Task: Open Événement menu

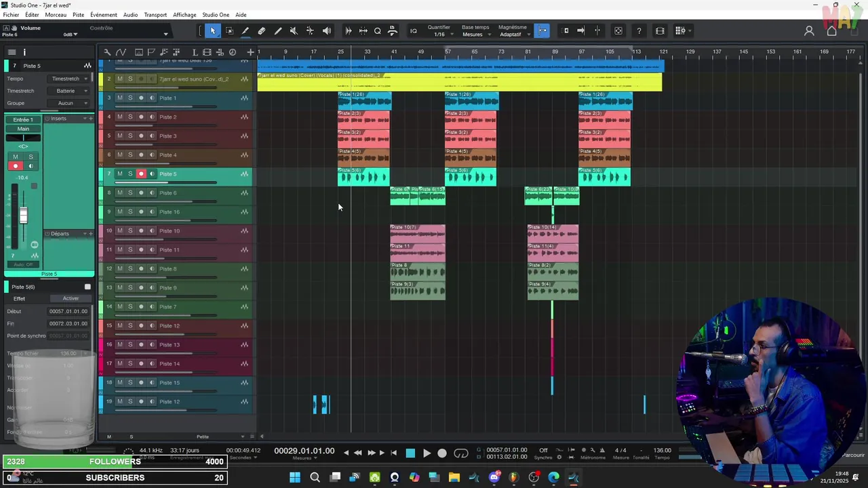Action: (x=104, y=15)
